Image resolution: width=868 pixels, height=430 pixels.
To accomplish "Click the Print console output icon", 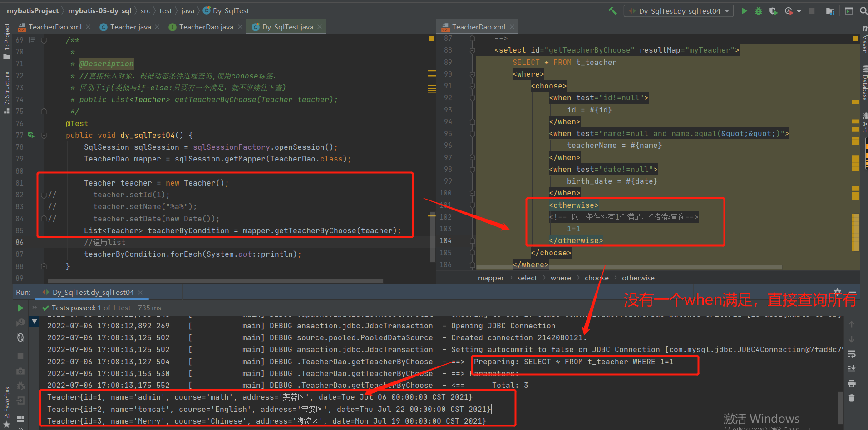I will tap(852, 384).
